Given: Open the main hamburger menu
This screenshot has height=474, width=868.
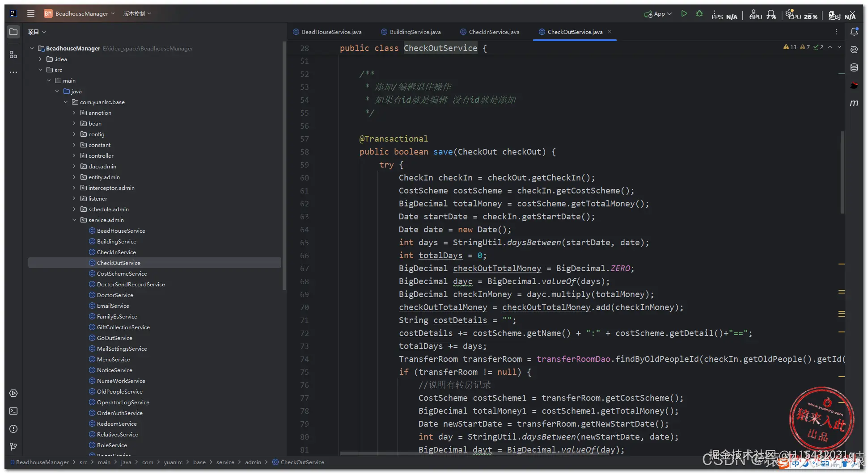Looking at the screenshot, I should [31, 13].
